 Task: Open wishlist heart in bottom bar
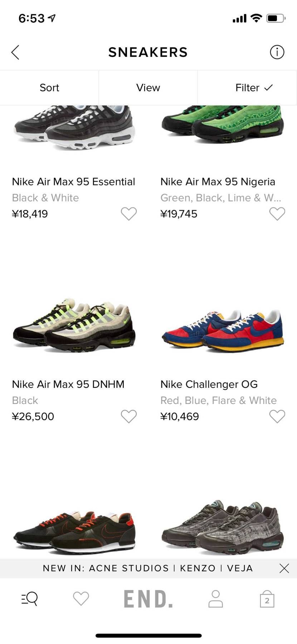tap(81, 598)
